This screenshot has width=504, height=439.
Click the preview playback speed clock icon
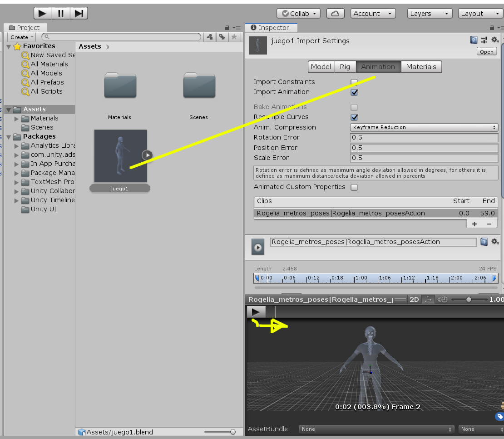click(x=443, y=299)
